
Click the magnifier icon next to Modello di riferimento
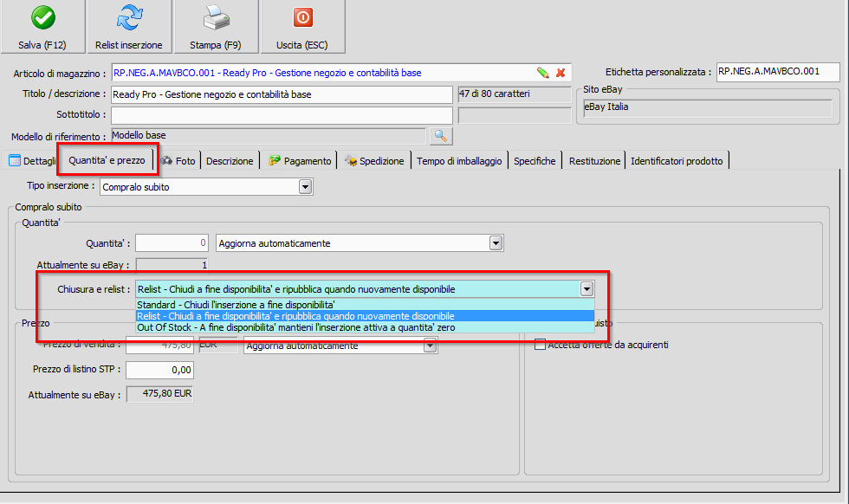pyautogui.click(x=441, y=136)
